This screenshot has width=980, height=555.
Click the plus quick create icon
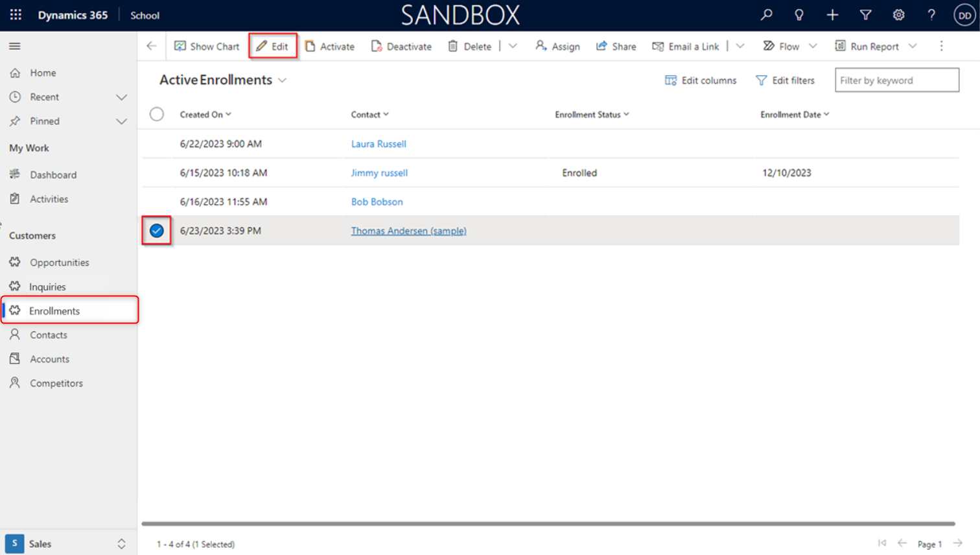pyautogui.click(x=832, y=15)
